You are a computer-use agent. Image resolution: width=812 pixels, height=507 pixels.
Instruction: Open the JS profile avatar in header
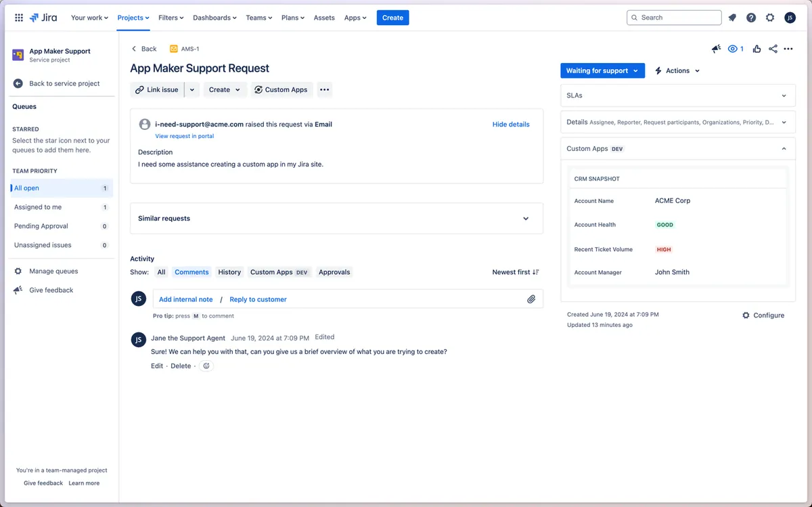coord(790,18)
